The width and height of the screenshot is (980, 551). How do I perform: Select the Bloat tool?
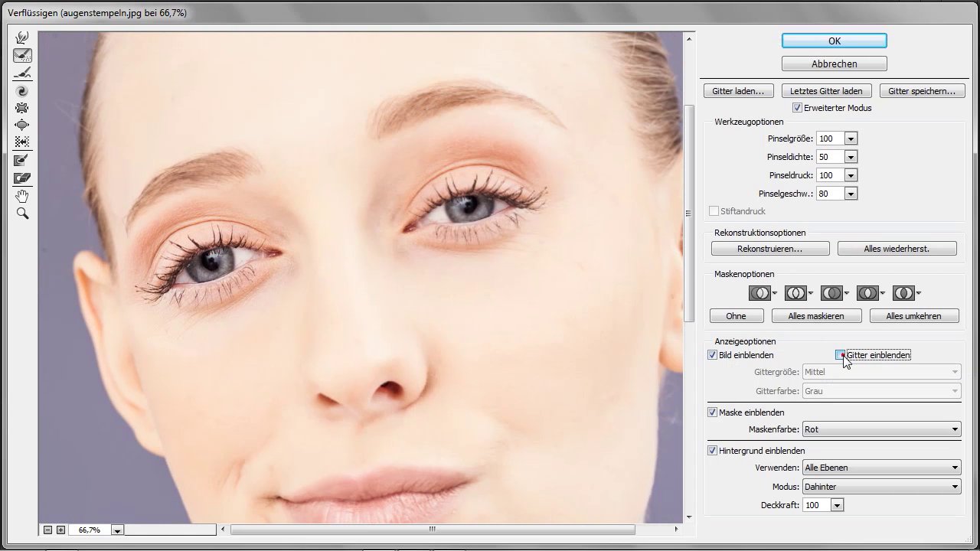pyautogui.click(x=22, y=125)
